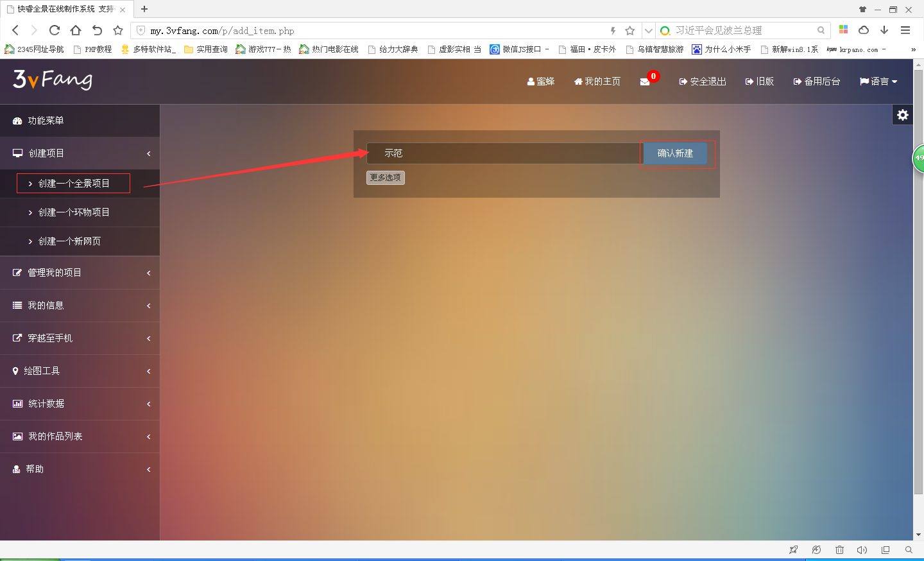Open the mail icon with the 0 badge
The height and width of the screenshot is (561, 924).
pyautogui.click(x=645, y=82)
